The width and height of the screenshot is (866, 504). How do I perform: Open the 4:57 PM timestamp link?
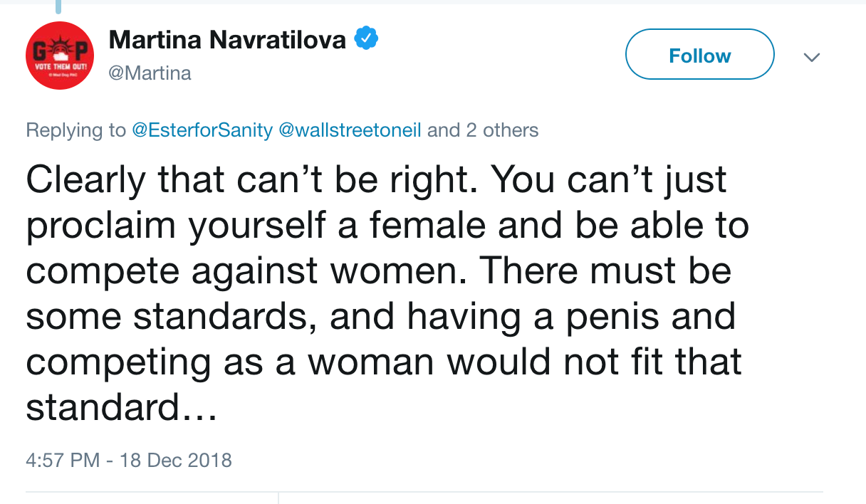[62, 459]
